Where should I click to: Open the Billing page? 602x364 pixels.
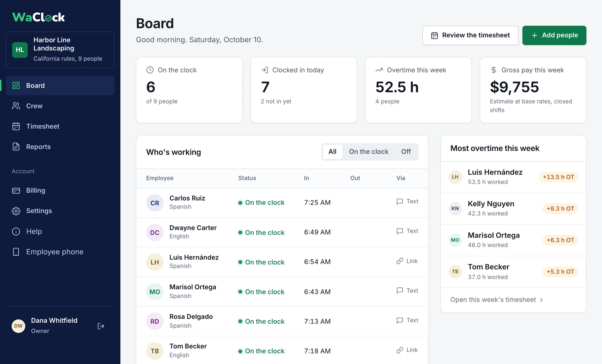60,190
